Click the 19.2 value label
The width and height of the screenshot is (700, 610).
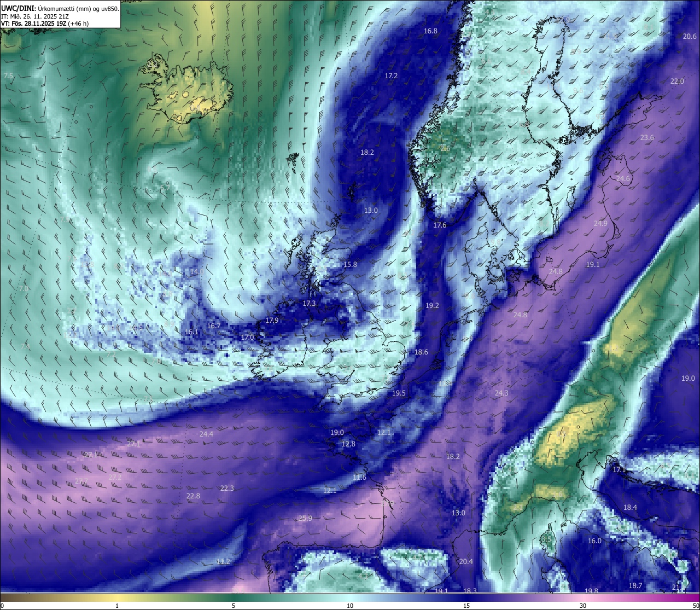pos(432,306)
